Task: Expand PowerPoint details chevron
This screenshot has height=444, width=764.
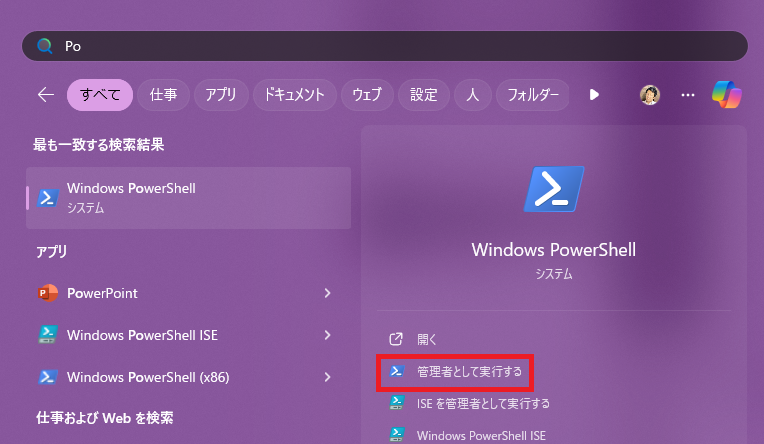Action: (327, 293)
